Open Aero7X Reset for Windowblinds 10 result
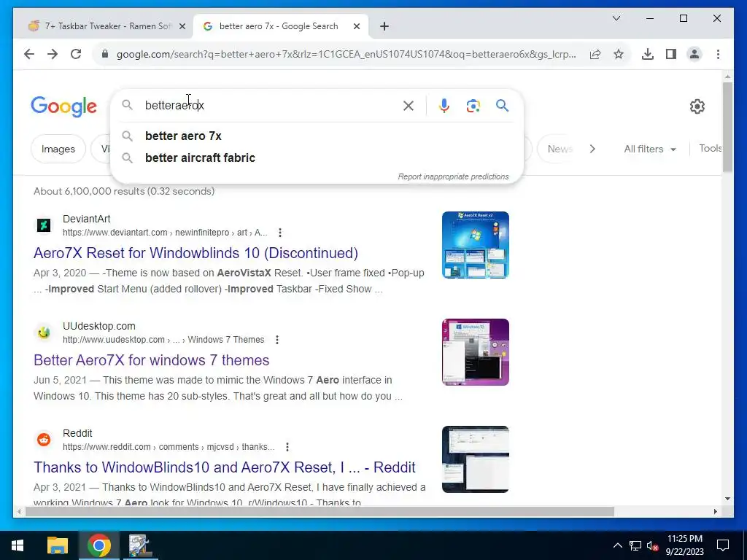This screenshot has height=560, width=747. click(x=196, y=253)
